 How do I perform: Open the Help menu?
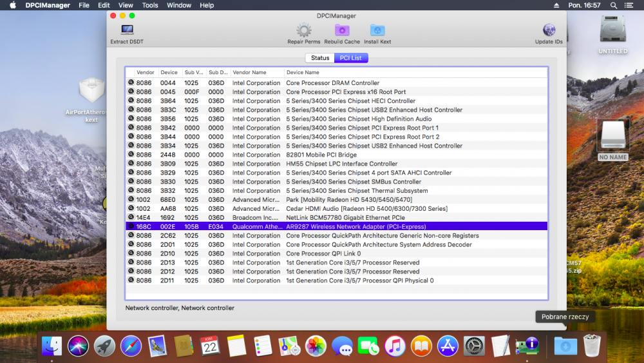pos(207,5)
